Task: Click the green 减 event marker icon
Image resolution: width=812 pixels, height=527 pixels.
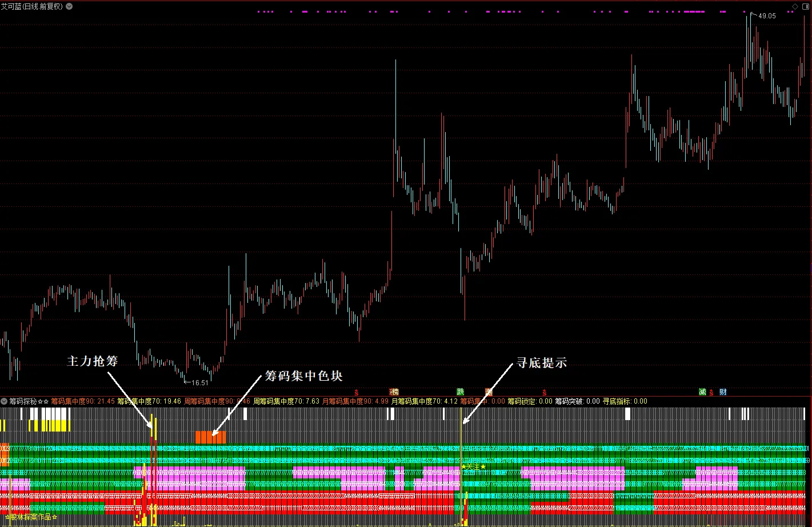Action: click(702, 392)
